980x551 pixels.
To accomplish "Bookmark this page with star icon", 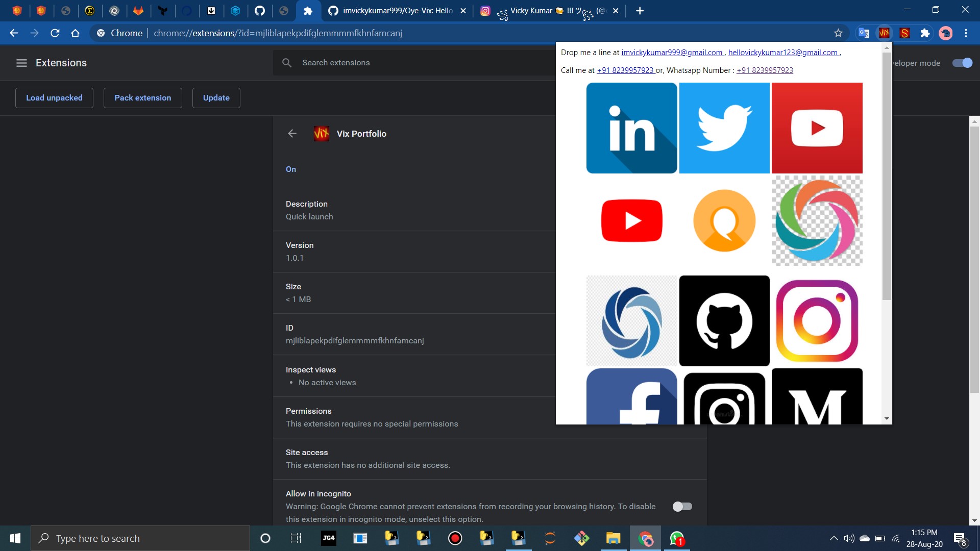I will pyautogui.click(x=838, y=33).
